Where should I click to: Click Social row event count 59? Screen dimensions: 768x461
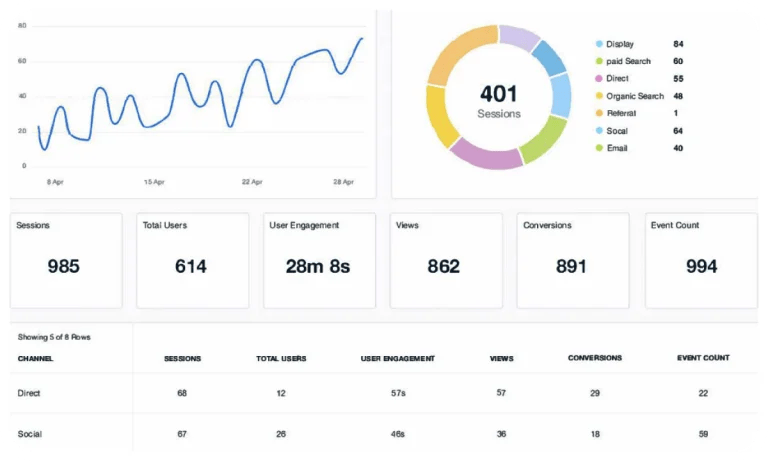coord(703,434)
